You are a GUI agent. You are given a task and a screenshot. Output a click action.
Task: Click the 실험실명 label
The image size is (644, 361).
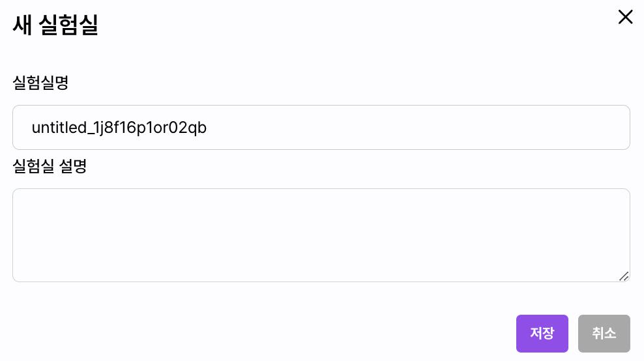coord(40,83)
